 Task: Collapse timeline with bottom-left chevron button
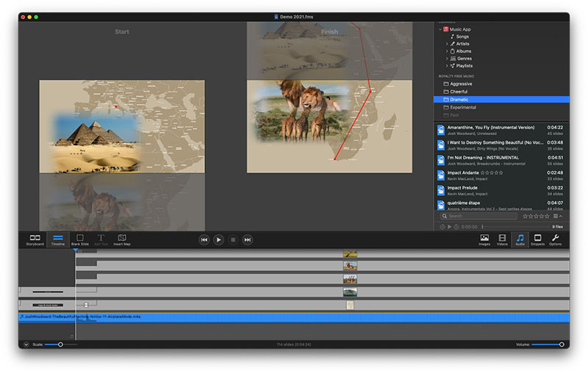coord(26,344)
